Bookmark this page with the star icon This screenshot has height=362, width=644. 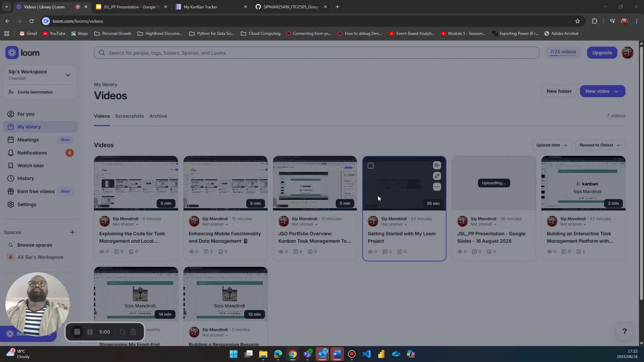point(578,21)
